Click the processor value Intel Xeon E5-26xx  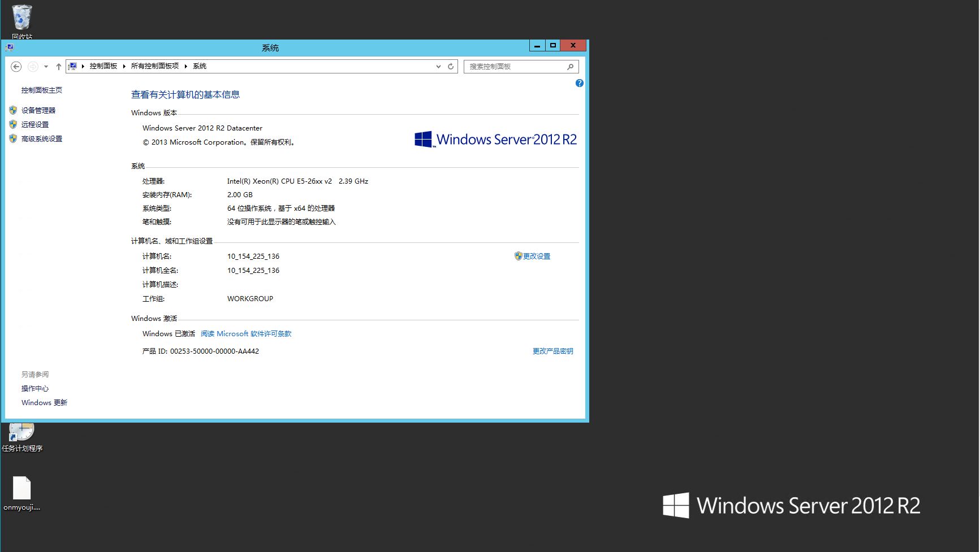(x=297, y=181)
